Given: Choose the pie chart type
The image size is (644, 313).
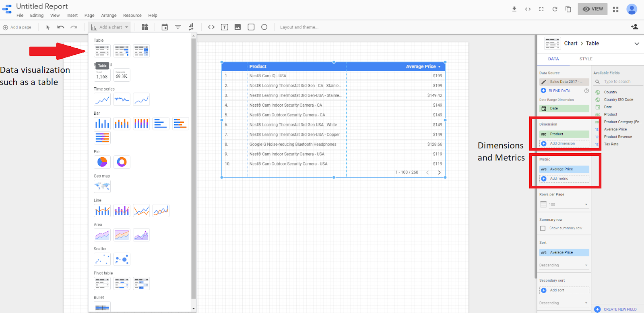Looking at the screenshot, I should (x=102, y=162).
